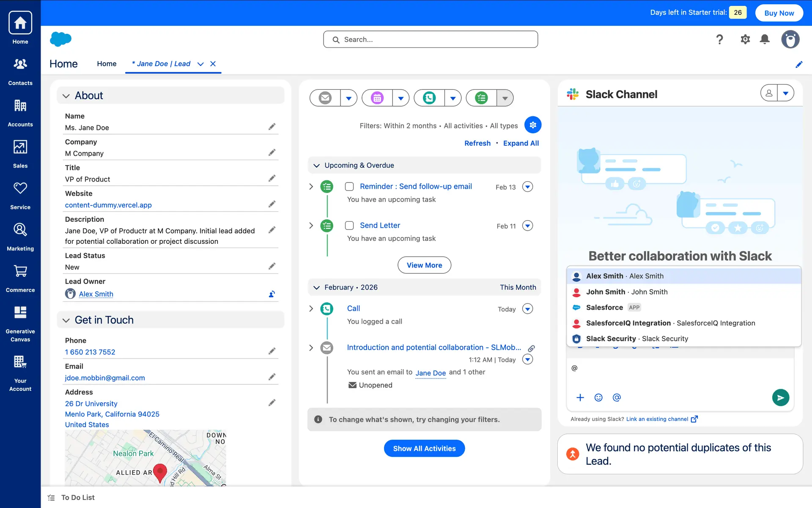The height and width of the screenshot is (508, 812).
Task: Click the log a call icon
Action: click(x=429, y=98)
